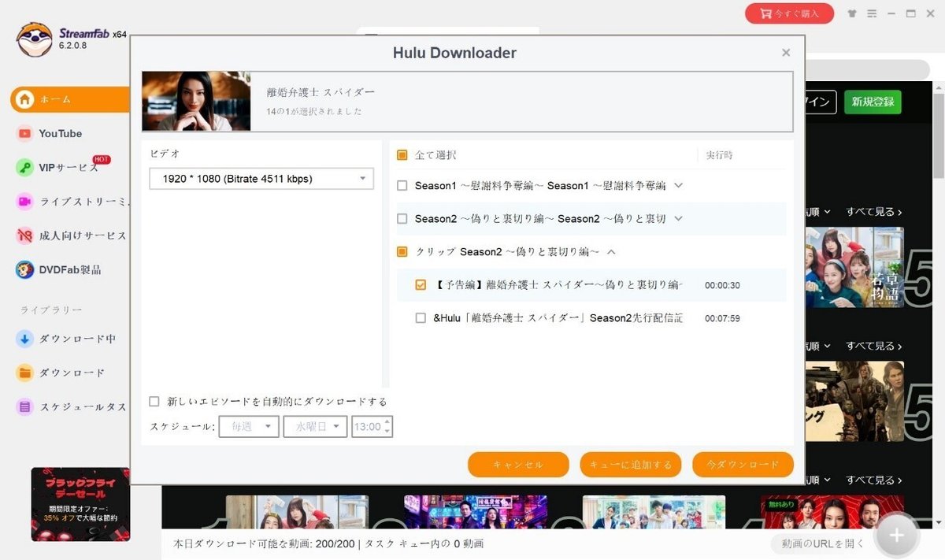945x560 pixels.
Task: Click the round plus add button
Action: click(896, 536)
